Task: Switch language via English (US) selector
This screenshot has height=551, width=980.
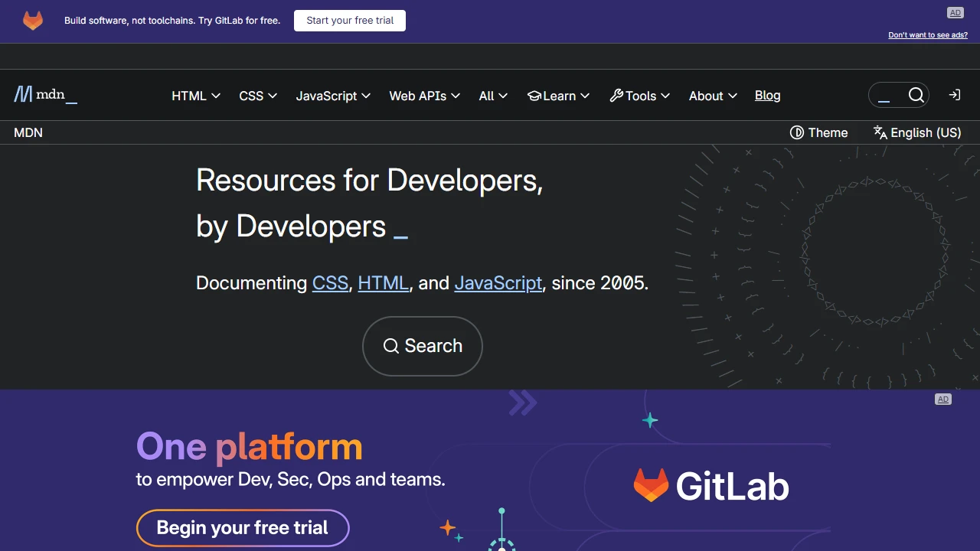Action: click(916, 132)
